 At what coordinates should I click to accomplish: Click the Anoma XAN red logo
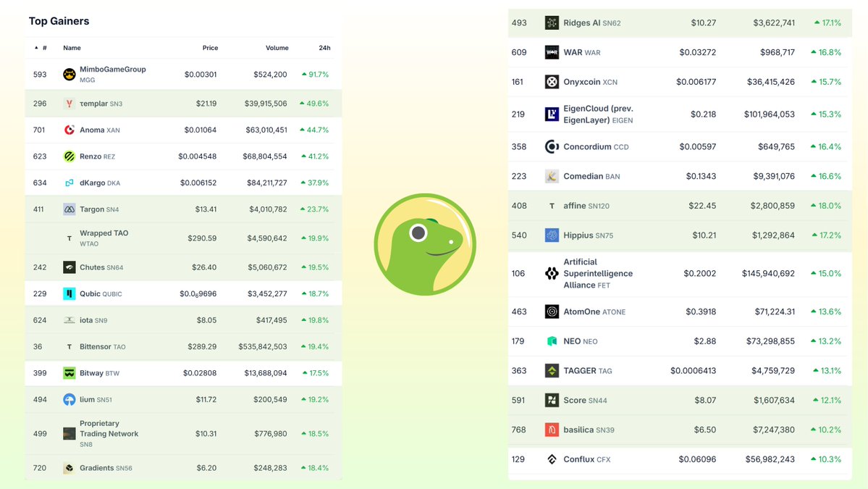(x=69, y=130)
